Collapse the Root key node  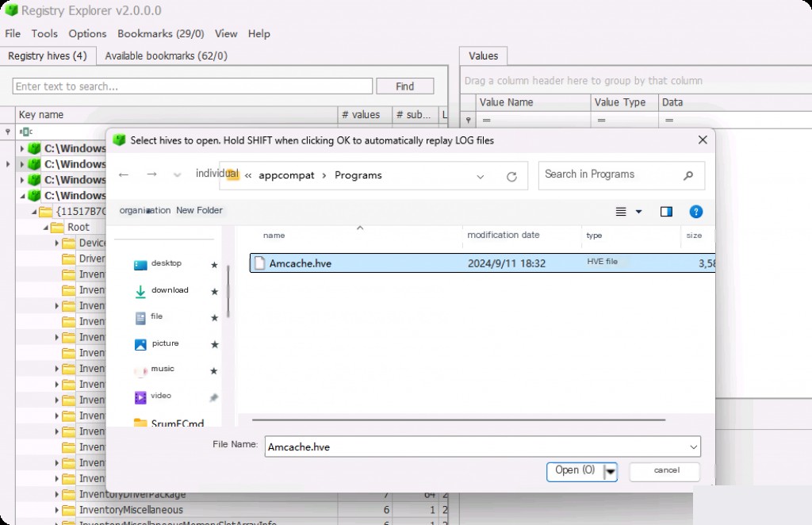click(x=45, y=228)
